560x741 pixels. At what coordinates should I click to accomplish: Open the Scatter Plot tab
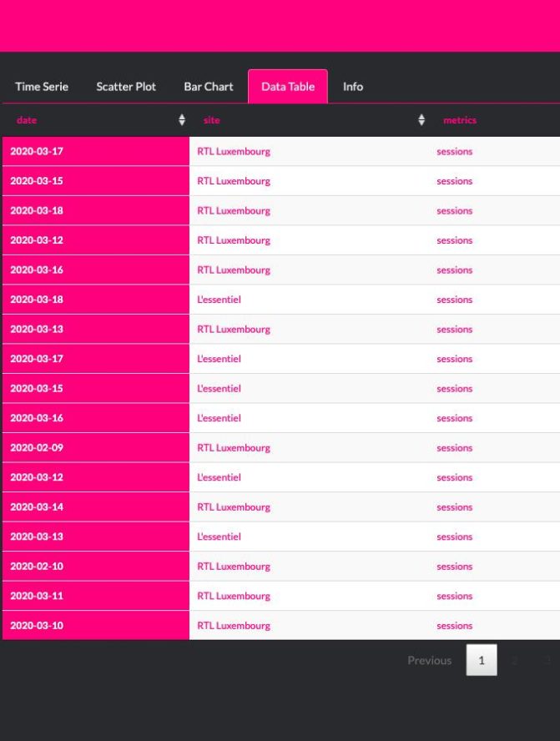coord(126,87)
